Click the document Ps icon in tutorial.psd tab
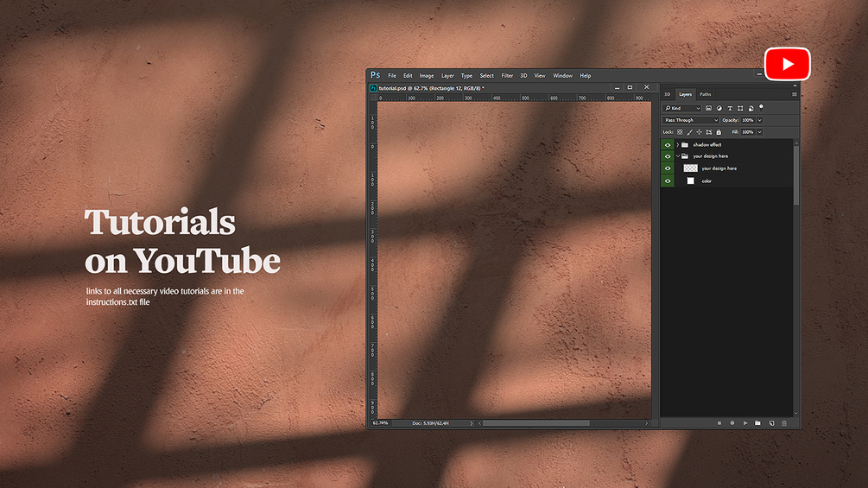Image resolution: width=868 pixels, height=488 pixels. point(374,88)
